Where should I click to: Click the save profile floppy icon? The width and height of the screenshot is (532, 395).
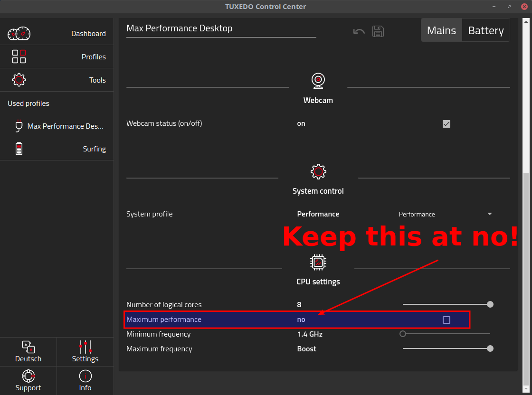(x=378, y=31)
